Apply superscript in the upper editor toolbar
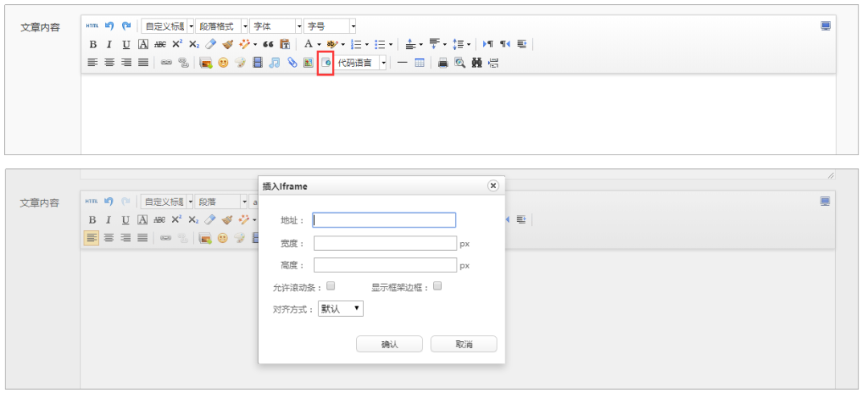Screen dimensions: 868x398 [x=177, y=44]
